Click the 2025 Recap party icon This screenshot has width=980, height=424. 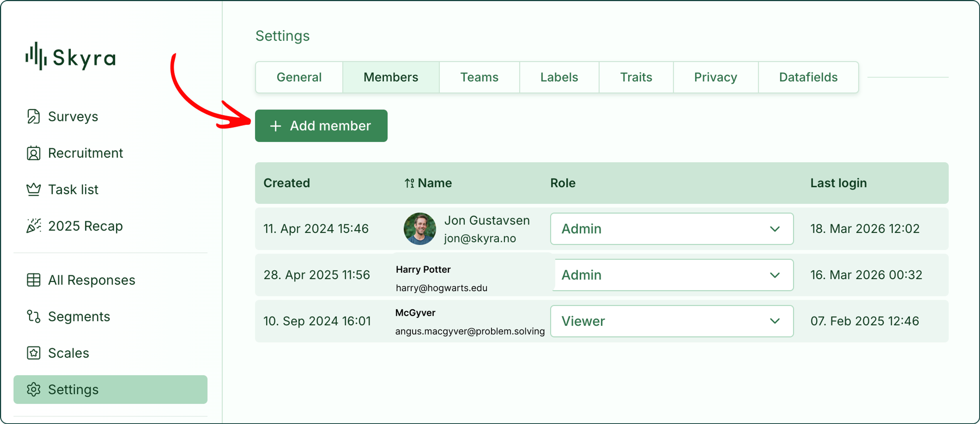(33, 226)
